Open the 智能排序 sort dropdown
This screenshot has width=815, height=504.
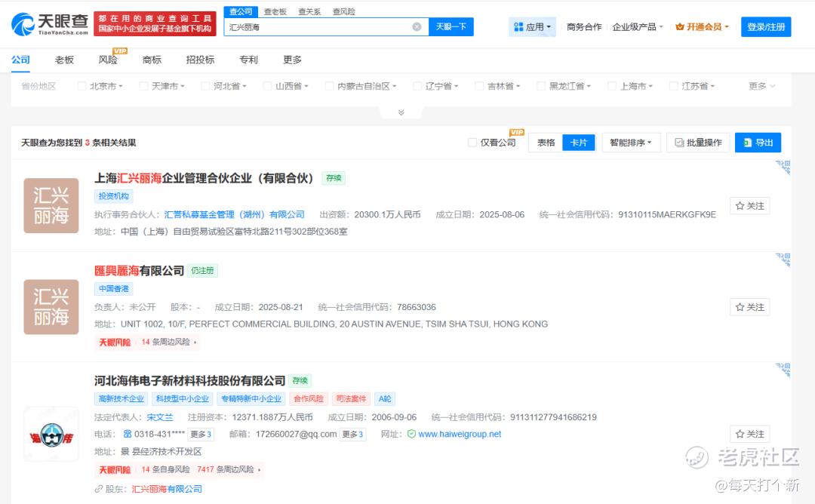pos(631,143)
